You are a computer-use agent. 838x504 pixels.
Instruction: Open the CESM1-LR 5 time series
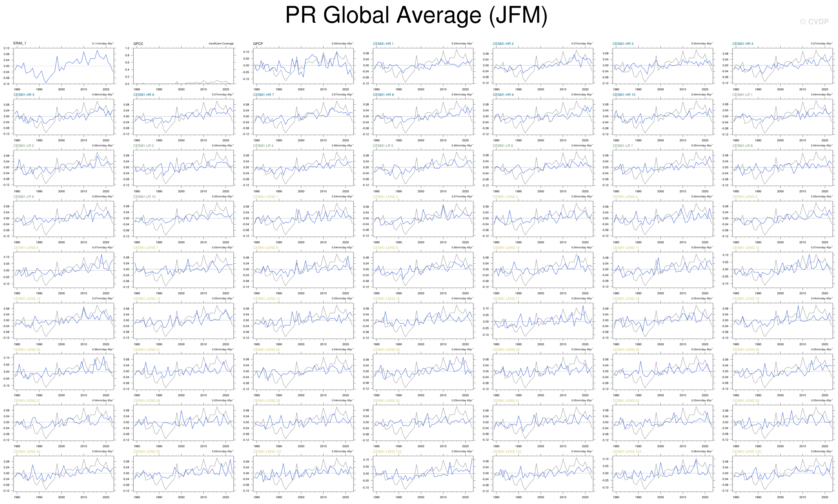[423, 168]
